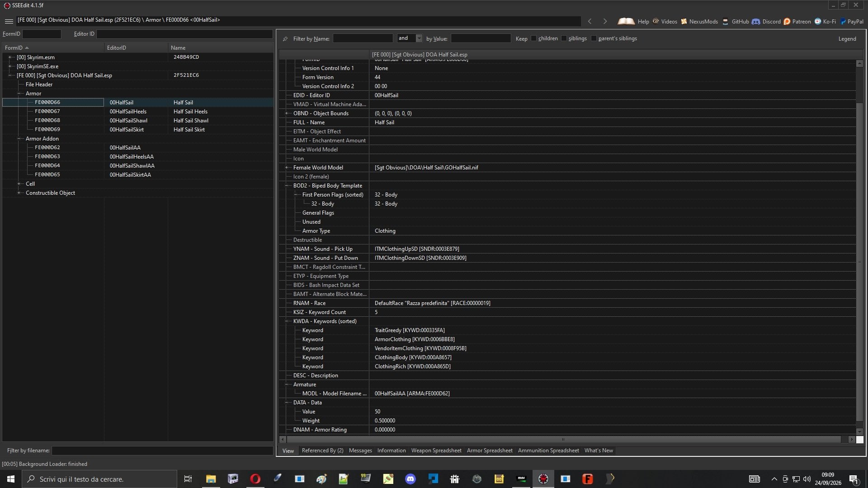Toggle the parent's siblings checkbox

pos(594,38)
